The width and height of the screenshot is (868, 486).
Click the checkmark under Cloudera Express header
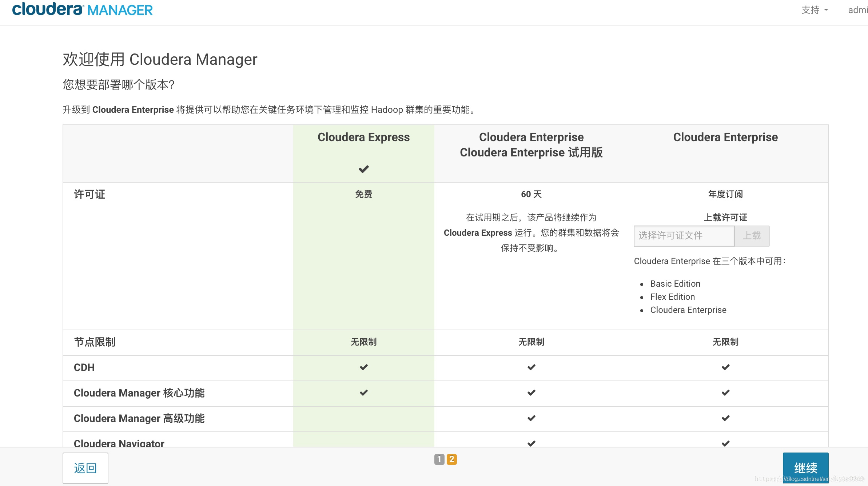363,169
